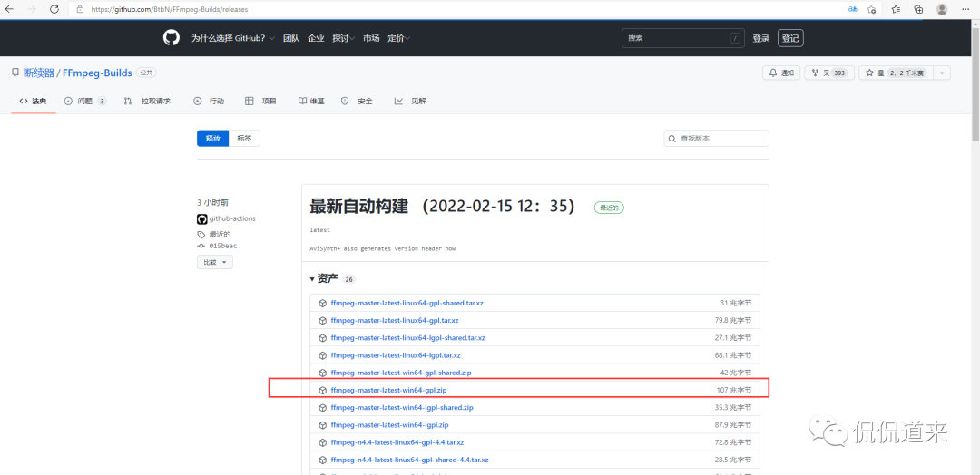Click the 登录 sign in link
The image size is (980, 475).
click(x=760, y=38)
